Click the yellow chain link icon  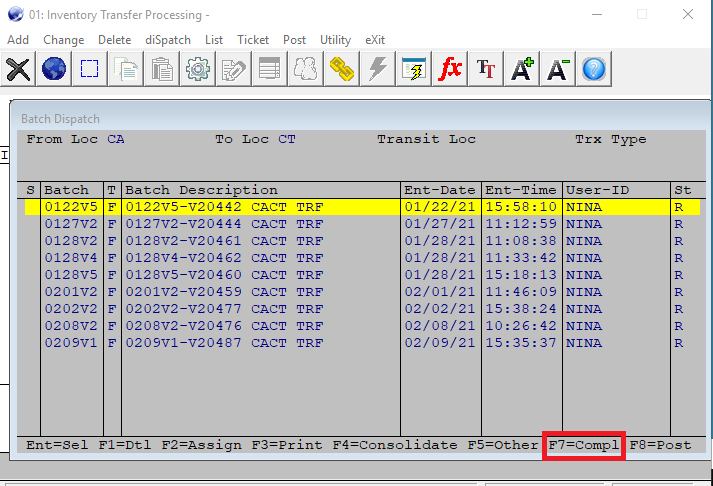341,69
